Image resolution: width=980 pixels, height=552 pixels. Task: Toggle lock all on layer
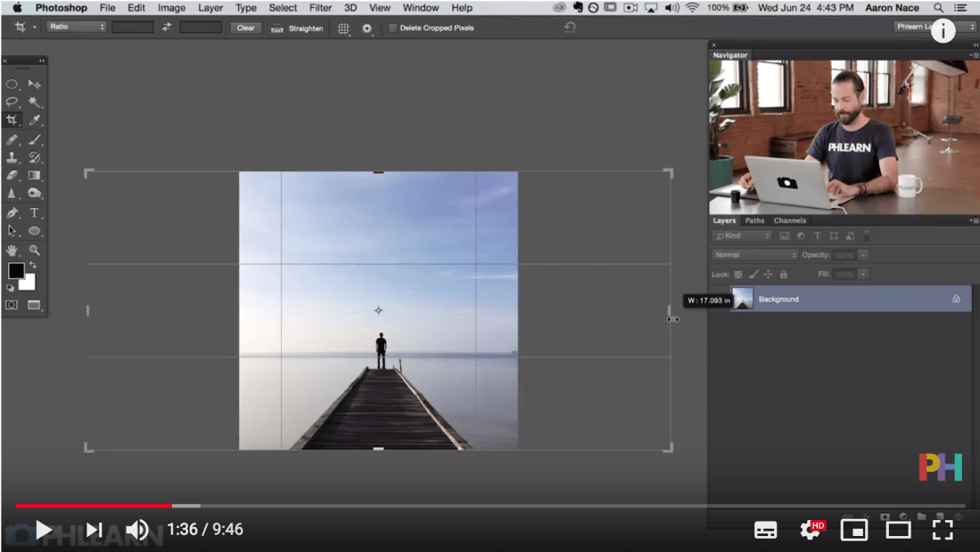coord(784,275)
